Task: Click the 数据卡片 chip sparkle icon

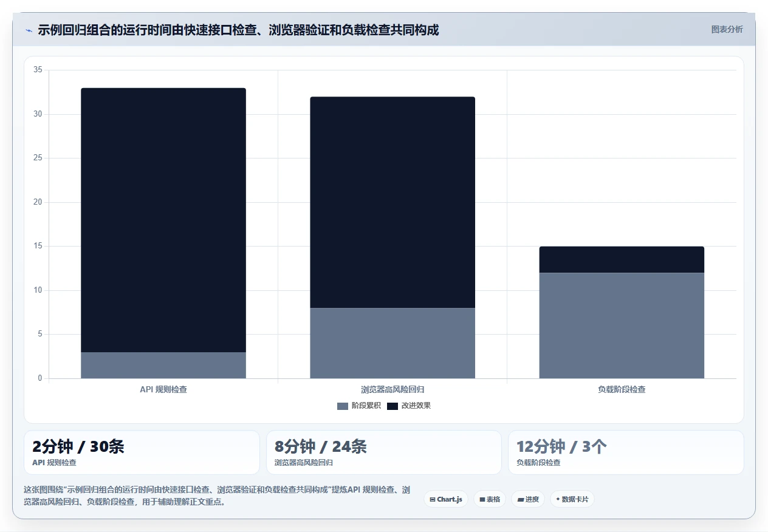Action: tap(558, 499)
